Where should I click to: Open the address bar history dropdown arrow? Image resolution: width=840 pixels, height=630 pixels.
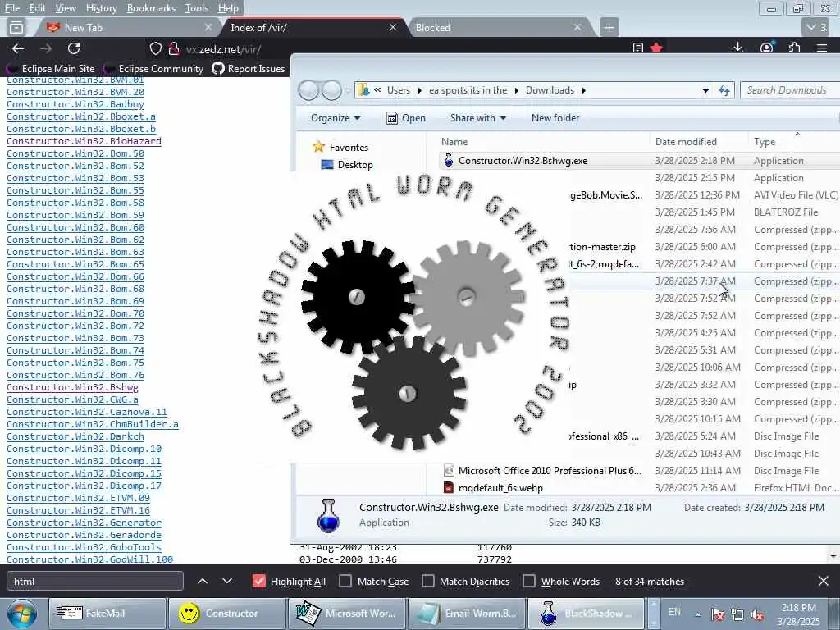click(705, 90)
